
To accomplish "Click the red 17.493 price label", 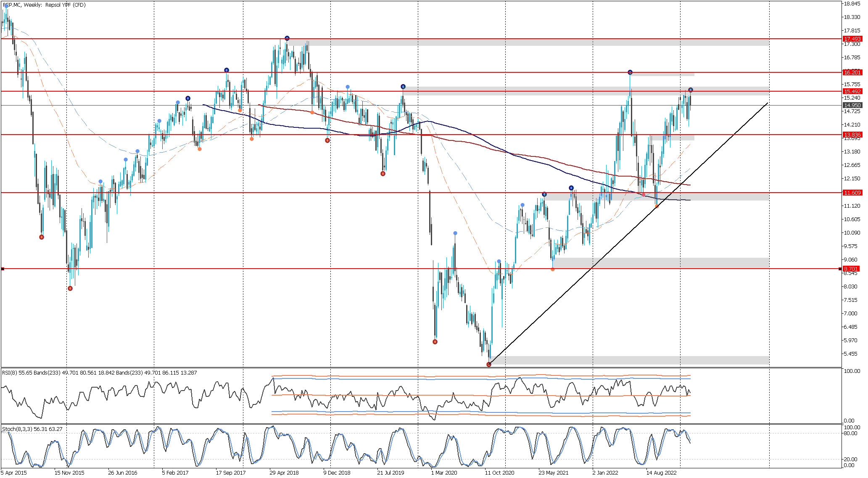I will [x=852, y=39].
